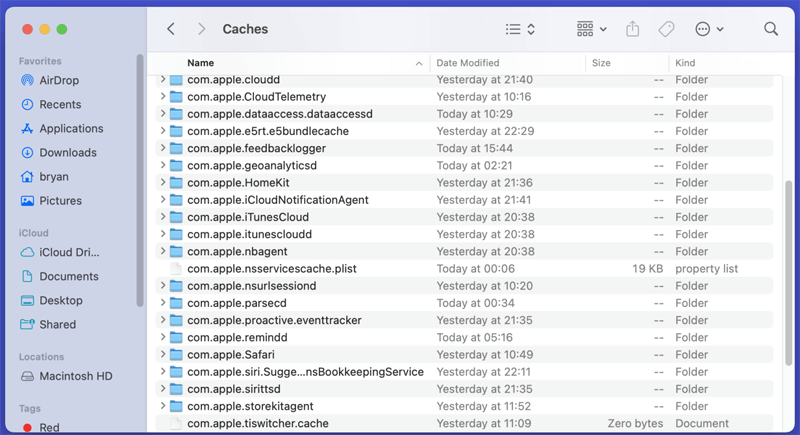
Task: Open Applications in the sidebar
Action: click(x=62, y=129)
